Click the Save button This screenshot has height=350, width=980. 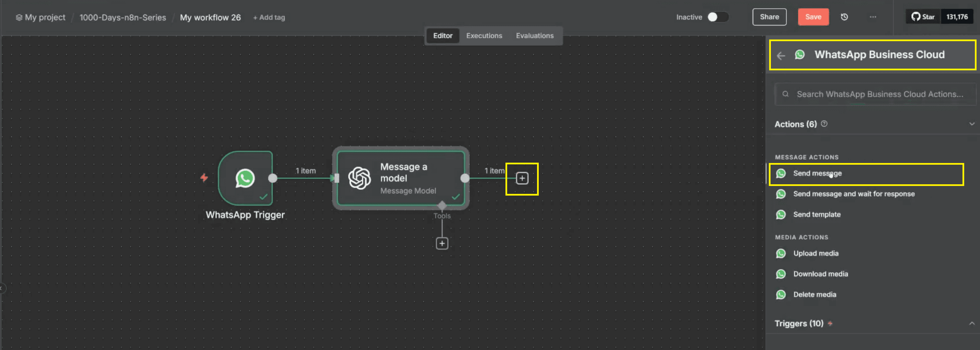tap(813, 17)
